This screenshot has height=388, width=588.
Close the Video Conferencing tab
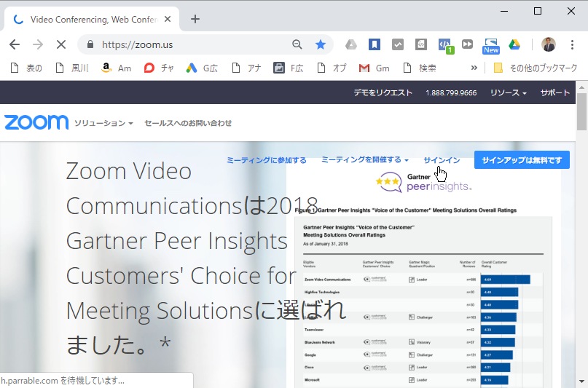(x=168, y=19)
